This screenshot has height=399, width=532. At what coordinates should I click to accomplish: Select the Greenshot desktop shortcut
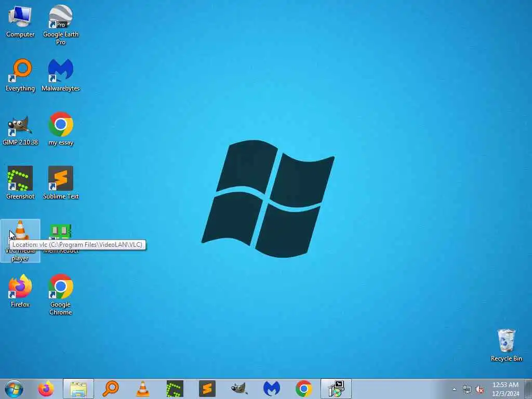pyautogui.click(x=20, y=183)
